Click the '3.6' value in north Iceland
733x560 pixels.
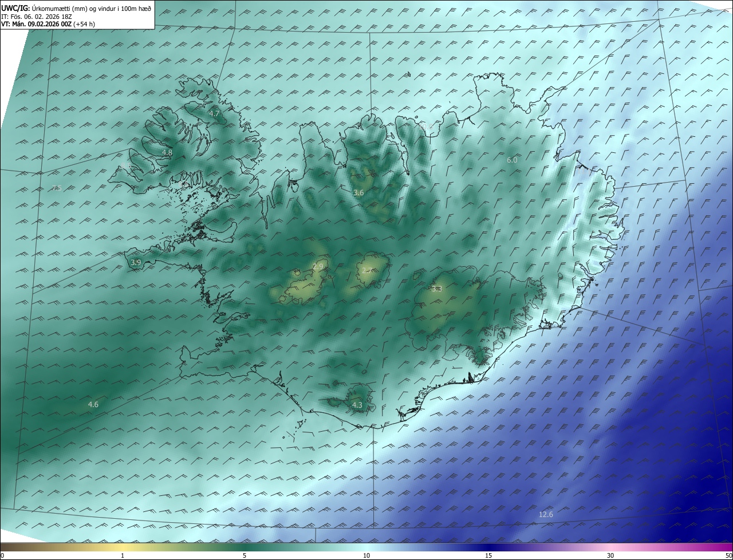tap(358, 193)
